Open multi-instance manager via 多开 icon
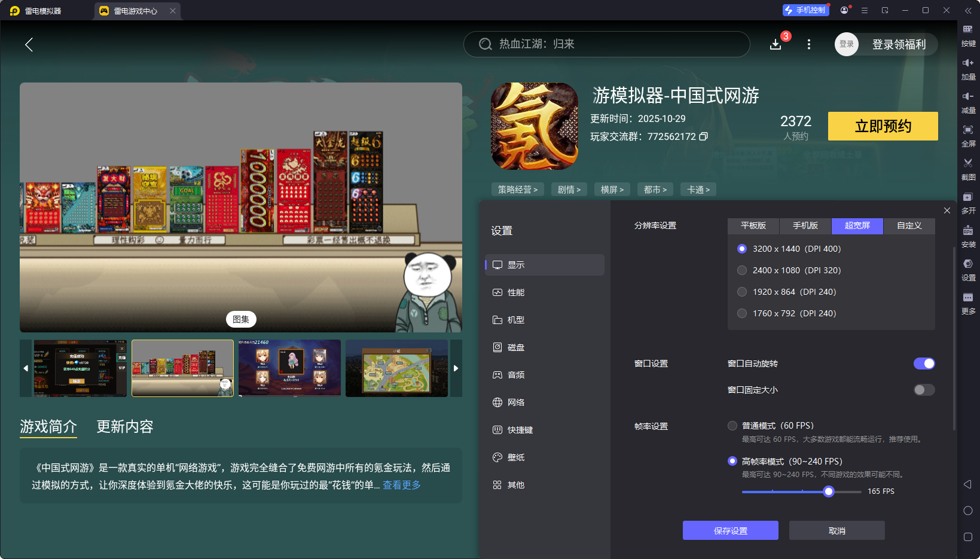 tap(969, 203)
